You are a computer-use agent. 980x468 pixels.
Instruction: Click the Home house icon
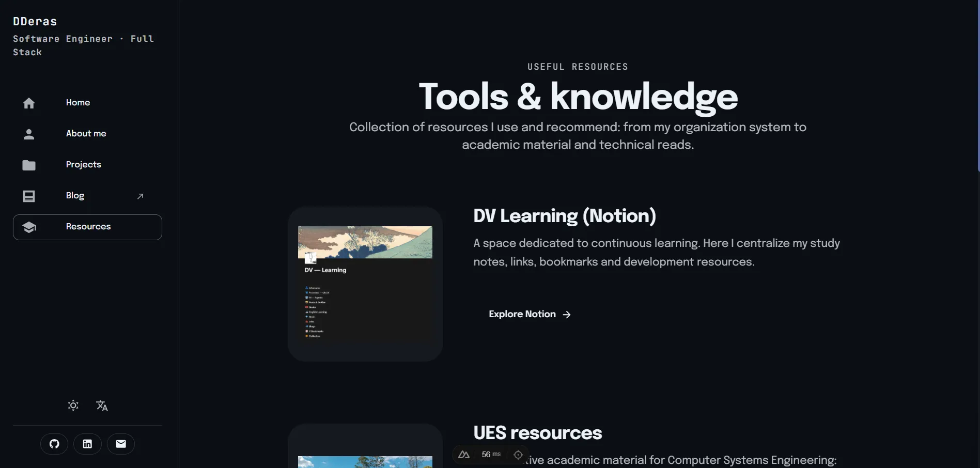tap(29, 103)
